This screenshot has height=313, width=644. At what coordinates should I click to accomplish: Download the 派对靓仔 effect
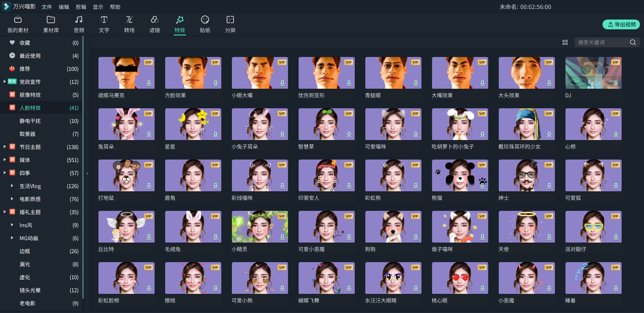[616, 237]
